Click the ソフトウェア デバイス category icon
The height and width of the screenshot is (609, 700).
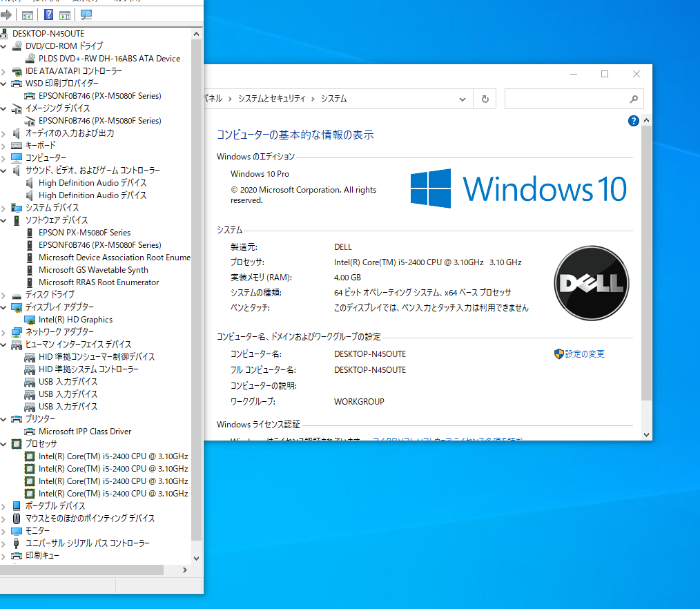click(x=17, y=220)
